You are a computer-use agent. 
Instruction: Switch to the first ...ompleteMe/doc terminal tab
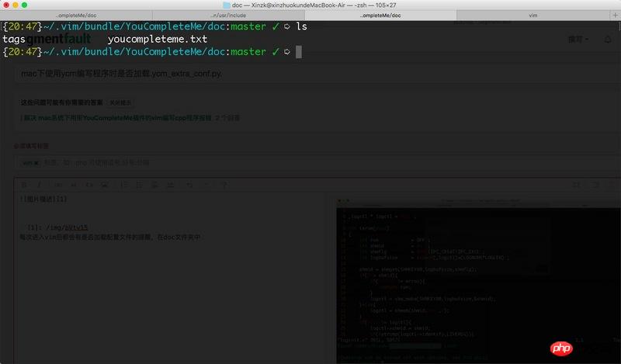click(76, 16)
